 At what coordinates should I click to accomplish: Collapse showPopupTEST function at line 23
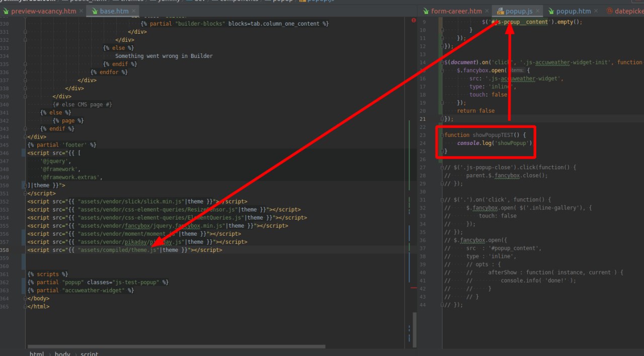point(442,135)
